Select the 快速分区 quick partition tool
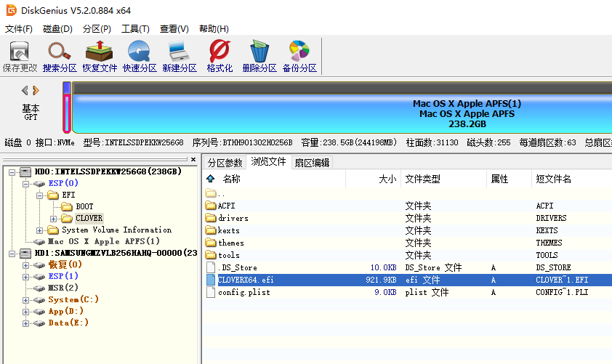The width and height of the screenshot is (612, 364). (x=140, y=57)
